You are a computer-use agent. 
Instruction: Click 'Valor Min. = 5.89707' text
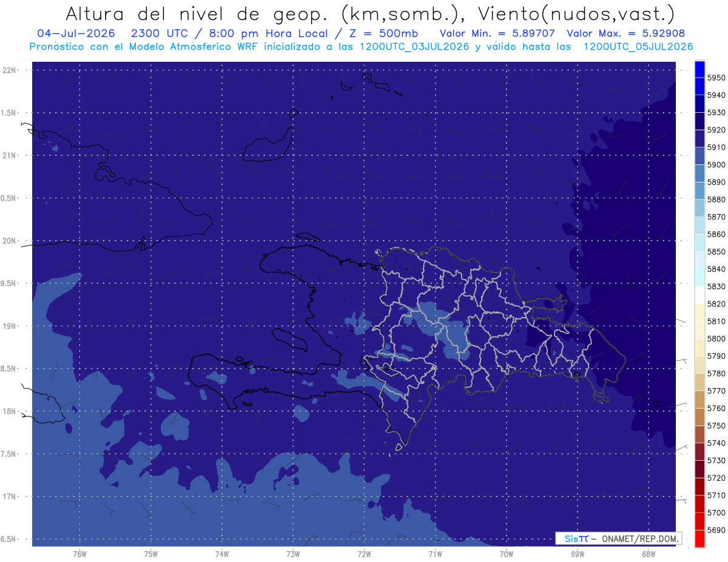click(x=497, y=33)
